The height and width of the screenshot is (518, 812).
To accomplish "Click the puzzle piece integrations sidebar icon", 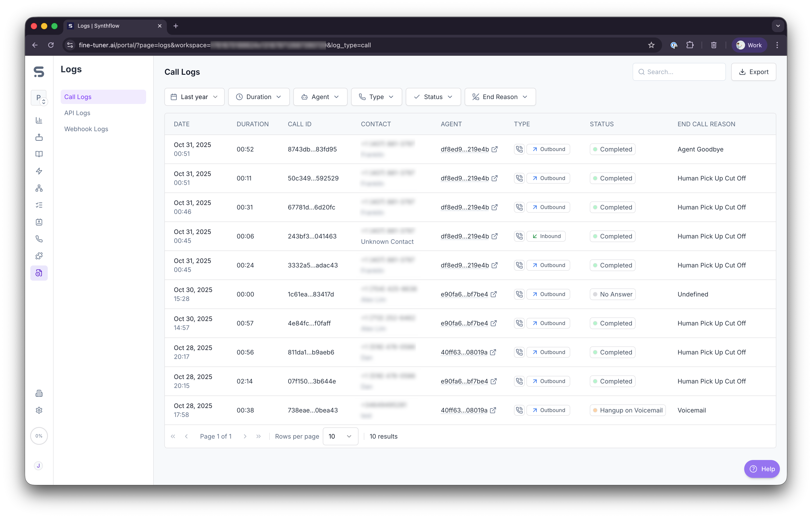I will pyautogui.click(x=39, y=256).
